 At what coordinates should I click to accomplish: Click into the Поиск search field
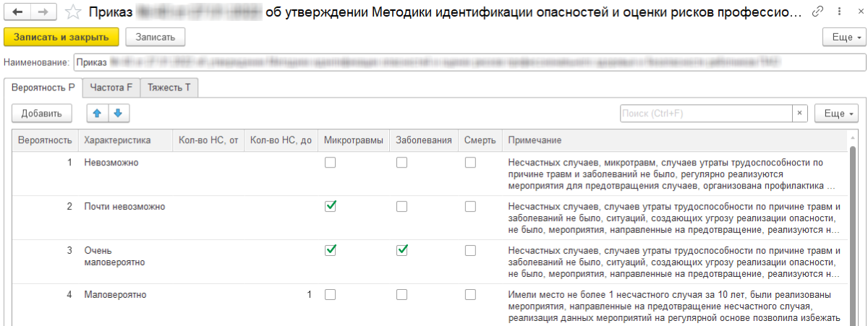(705, 113)
